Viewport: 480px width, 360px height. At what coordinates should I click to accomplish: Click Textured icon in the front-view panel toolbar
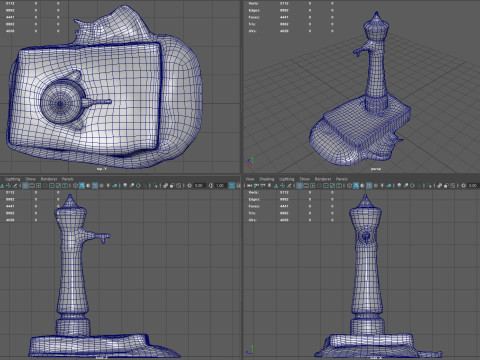[376, 185]
